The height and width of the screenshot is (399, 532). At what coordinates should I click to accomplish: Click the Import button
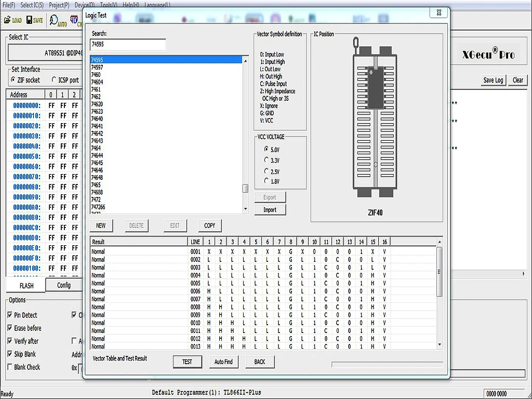point(270,210)
